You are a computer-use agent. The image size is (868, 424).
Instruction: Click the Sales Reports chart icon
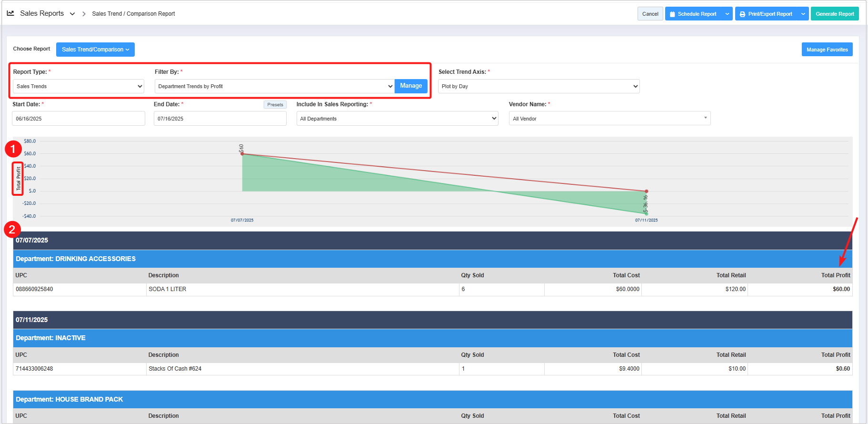click(x=10, y=13)
